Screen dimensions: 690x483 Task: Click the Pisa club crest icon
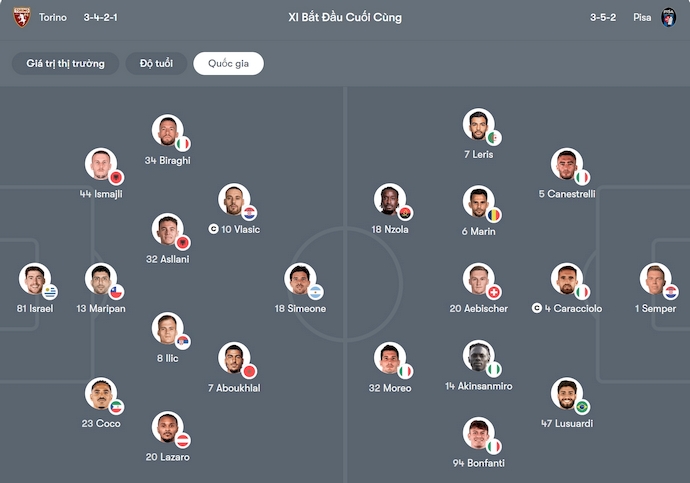click(669, 17)
